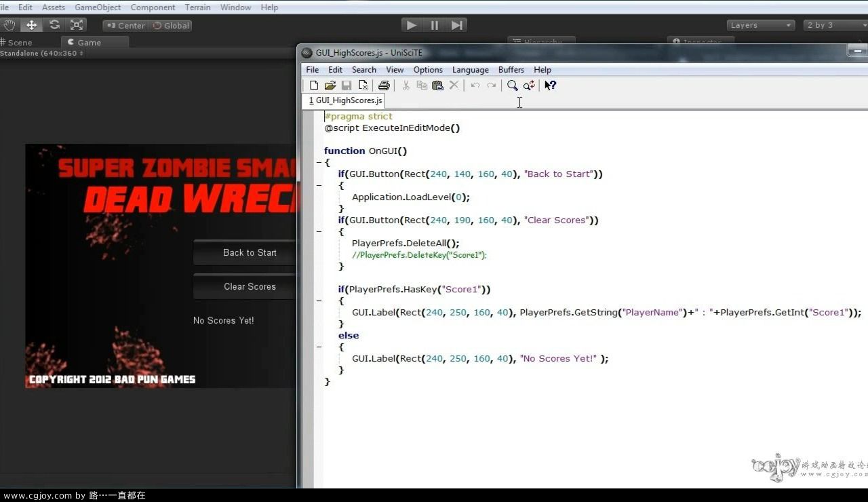Undo the last edit in UniSciTE
Screen dimensions: 868x502
tap(475, 85)
